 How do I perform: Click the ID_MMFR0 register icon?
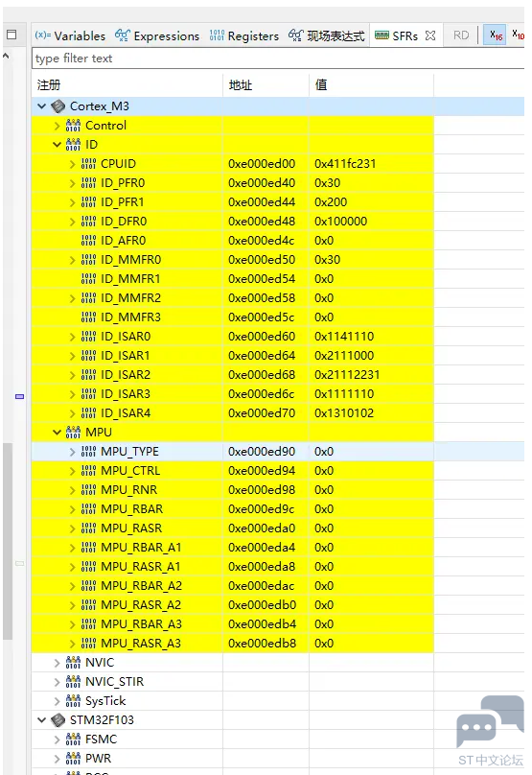pyautogui.click(x=88, y=260)
